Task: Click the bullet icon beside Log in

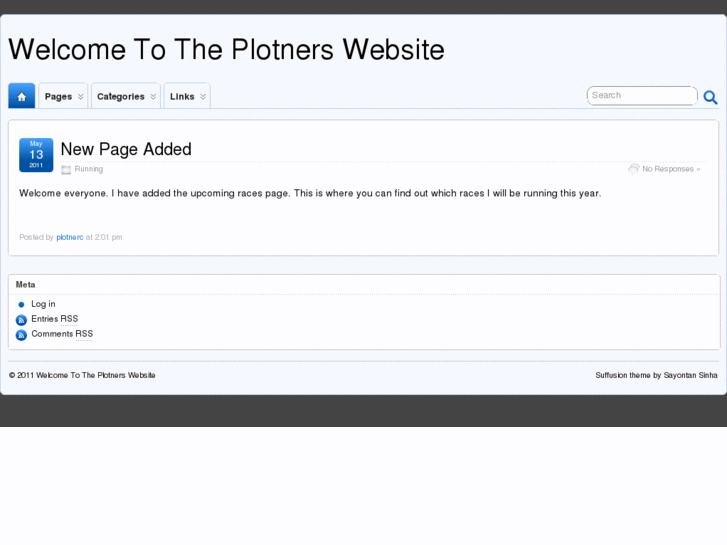Action: coord(21,305)
